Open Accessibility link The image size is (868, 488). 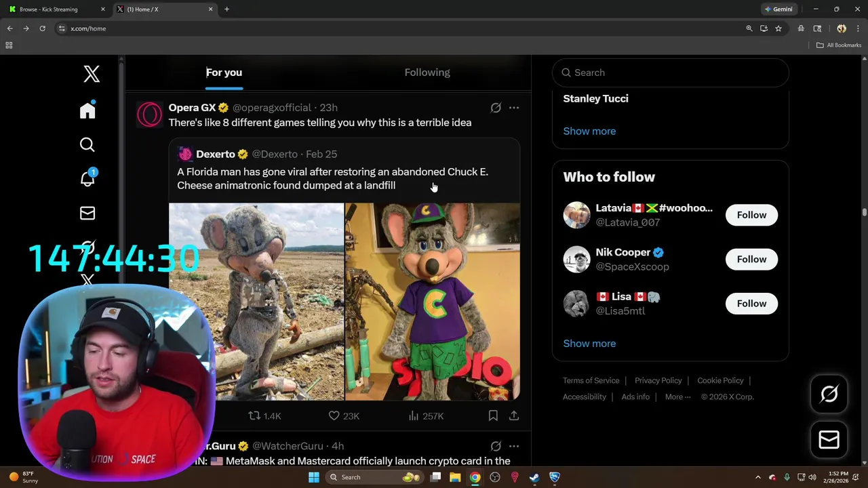click(585, 397)
